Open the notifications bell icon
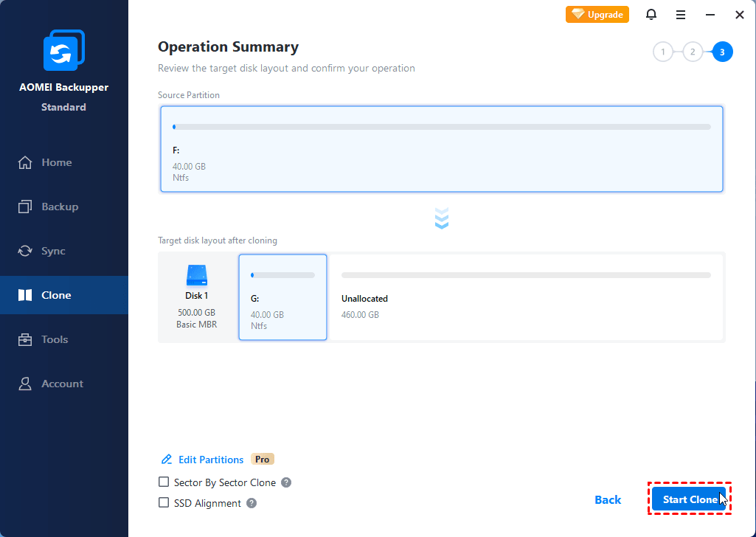This screenshot has width=756, height=537. click(x=651, y=15)
